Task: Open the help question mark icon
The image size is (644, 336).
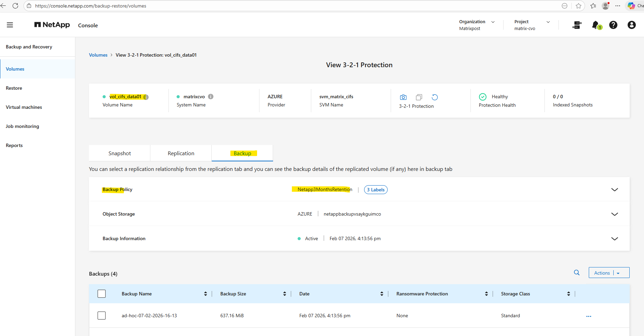Action: click(x=613, y=25)
